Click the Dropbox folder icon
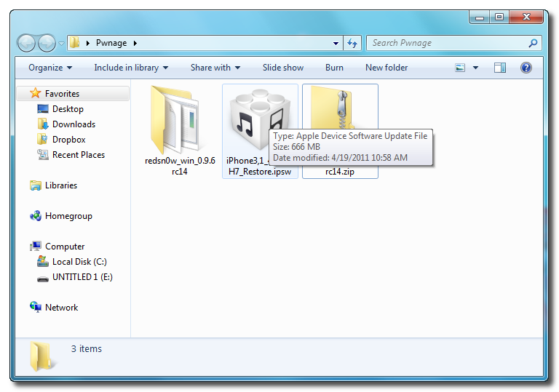The height and width of the screenshot is (392, 559). click(42, 140)
